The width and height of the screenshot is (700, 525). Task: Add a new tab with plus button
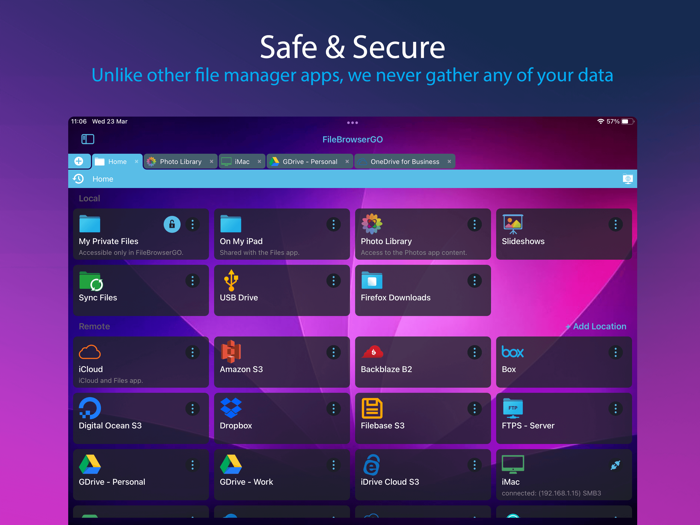point(79,161)
